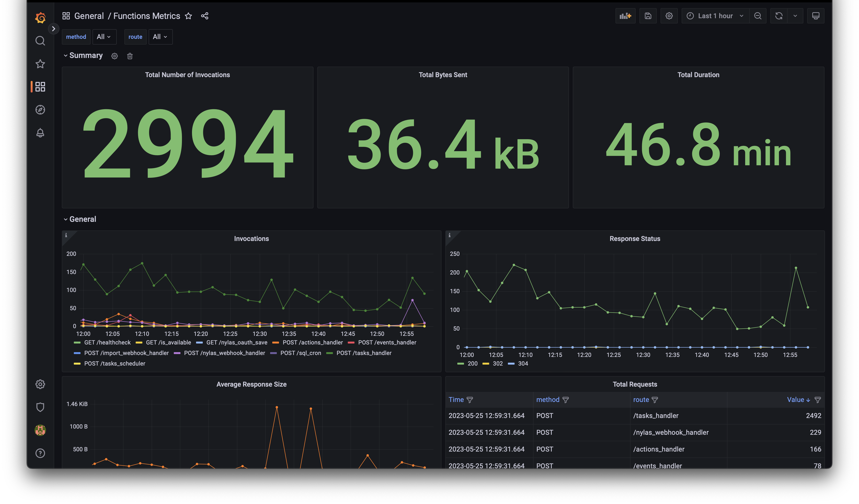Filter the method column with the funnel icon
Screen dimensions: 859x504
[565, 400]
